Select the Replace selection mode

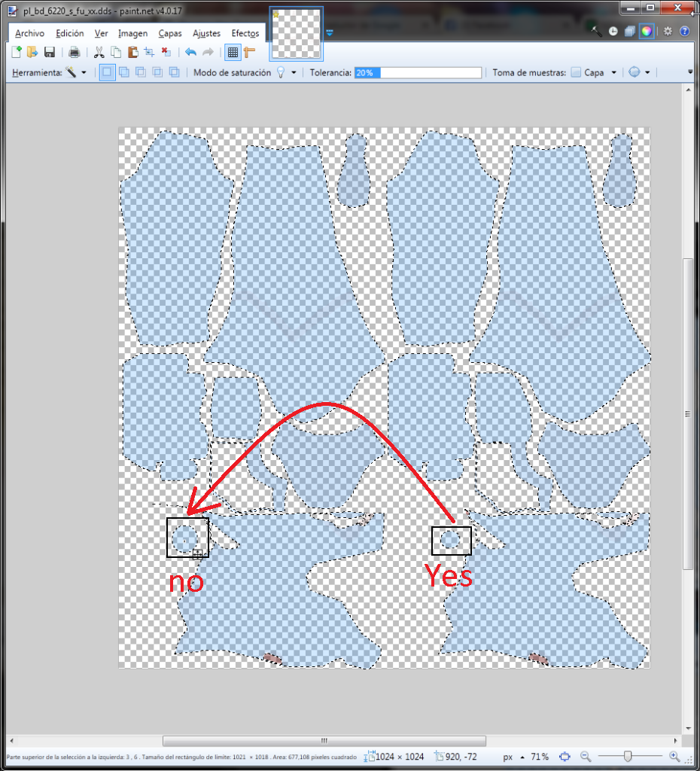pos(107,72)
